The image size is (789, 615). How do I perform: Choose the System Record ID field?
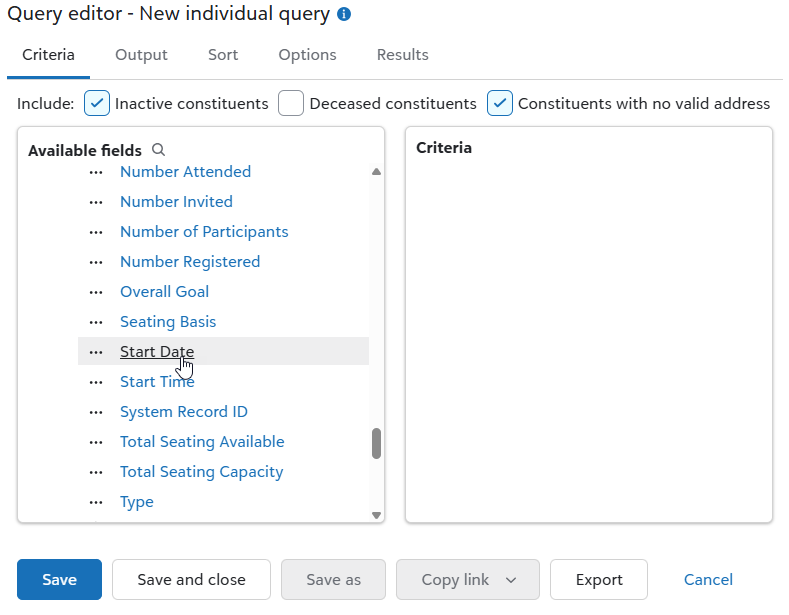click(x=184, y=412)
